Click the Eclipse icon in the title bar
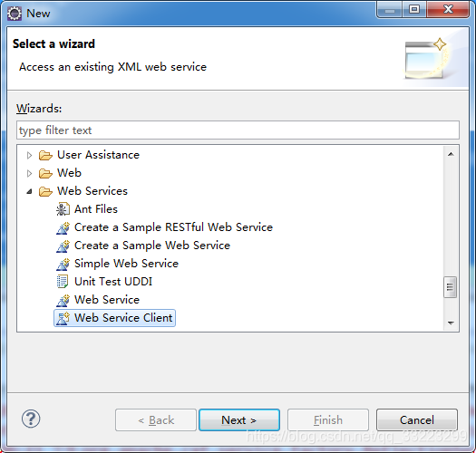 coord(15,14)
